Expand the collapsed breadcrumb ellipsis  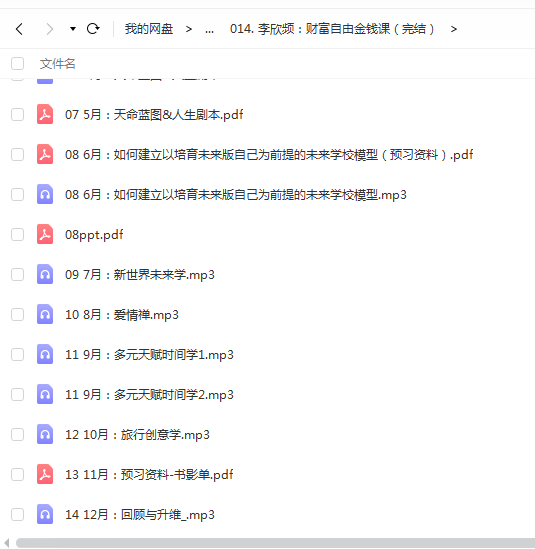(x=209, y=29)
